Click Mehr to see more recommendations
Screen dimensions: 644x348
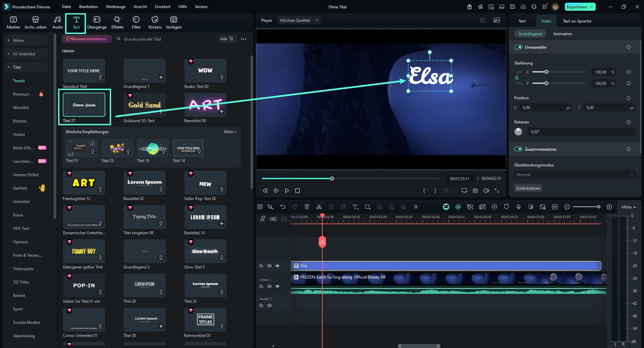tap(230, 132)
